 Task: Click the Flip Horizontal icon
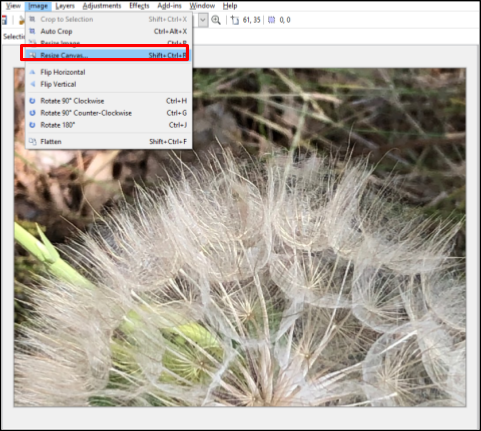pyautogui.click(x=32, y=72)
